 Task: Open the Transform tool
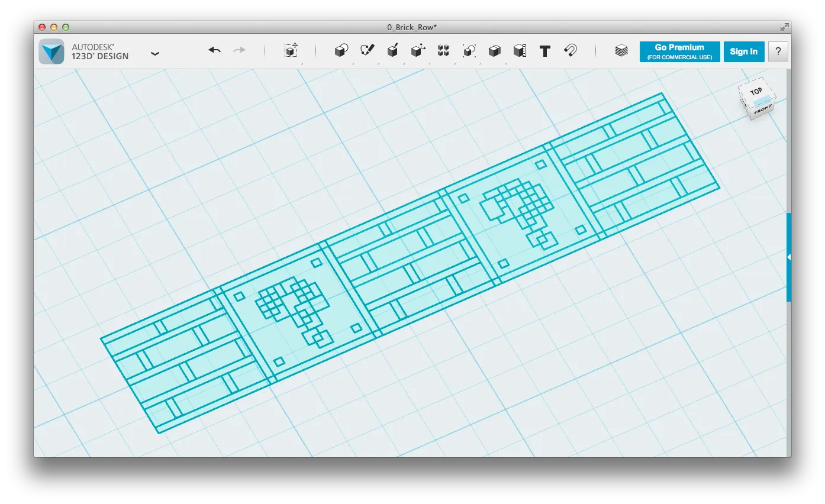291,51
